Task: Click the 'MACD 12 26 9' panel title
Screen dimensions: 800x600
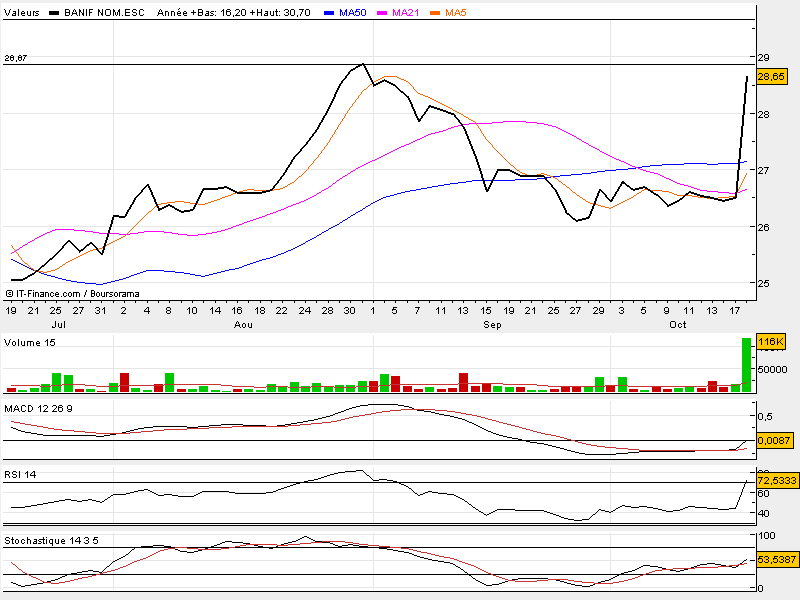Action: pyautogui.click(x=38, y=409)
